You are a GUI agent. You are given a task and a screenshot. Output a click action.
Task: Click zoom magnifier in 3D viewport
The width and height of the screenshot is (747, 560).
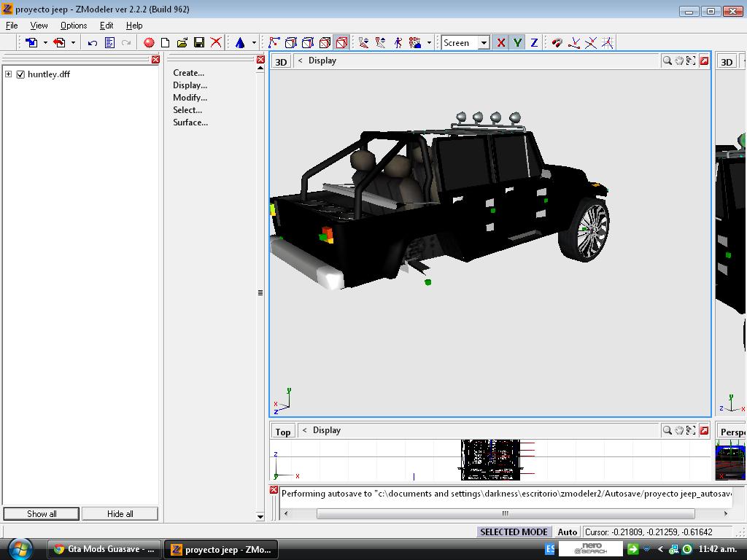coord(666,61)
